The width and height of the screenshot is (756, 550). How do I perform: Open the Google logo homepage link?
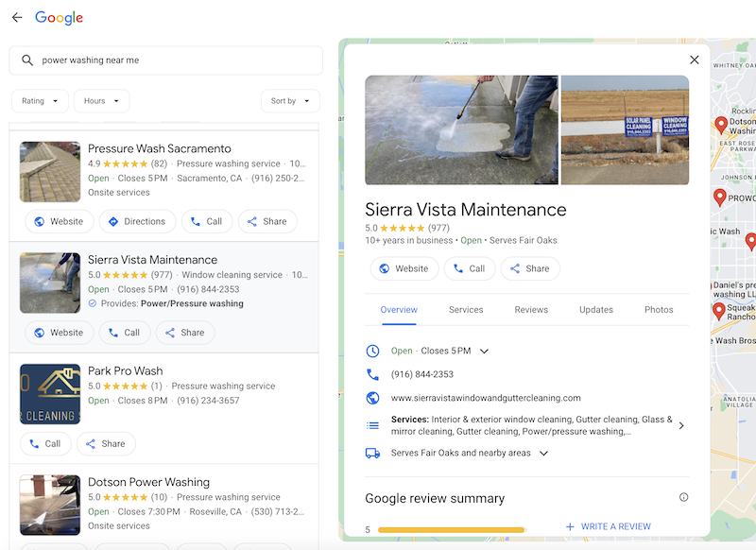59,18
